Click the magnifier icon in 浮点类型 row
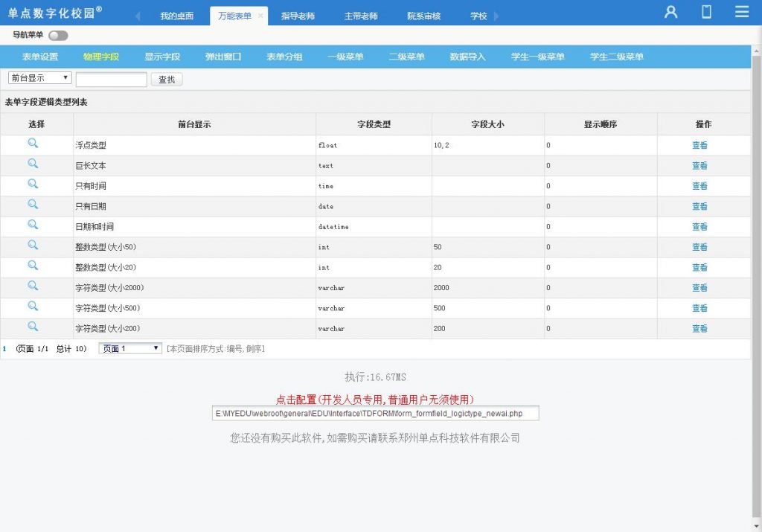762x532 pixels. coord(33,143)
